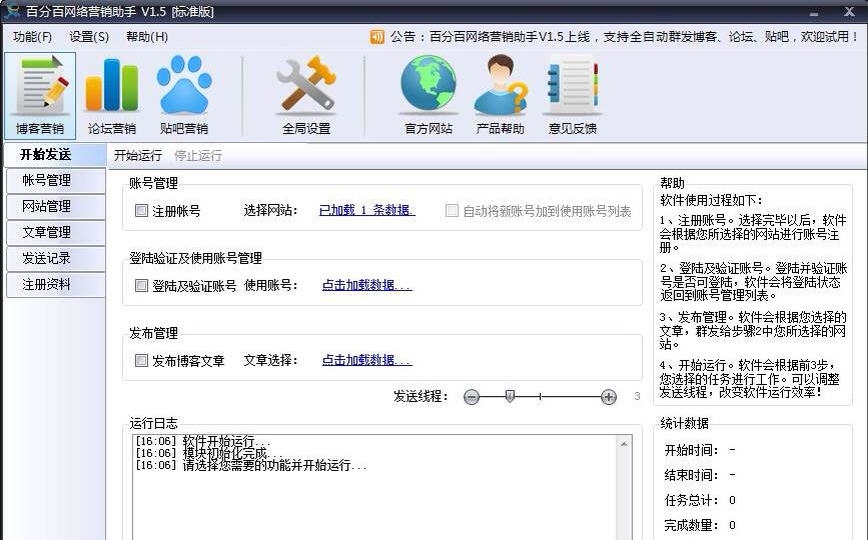This screenshot has width=868, height=540.
Task: Click the 发送线程 slider thumb
Action: pos(510,396)
